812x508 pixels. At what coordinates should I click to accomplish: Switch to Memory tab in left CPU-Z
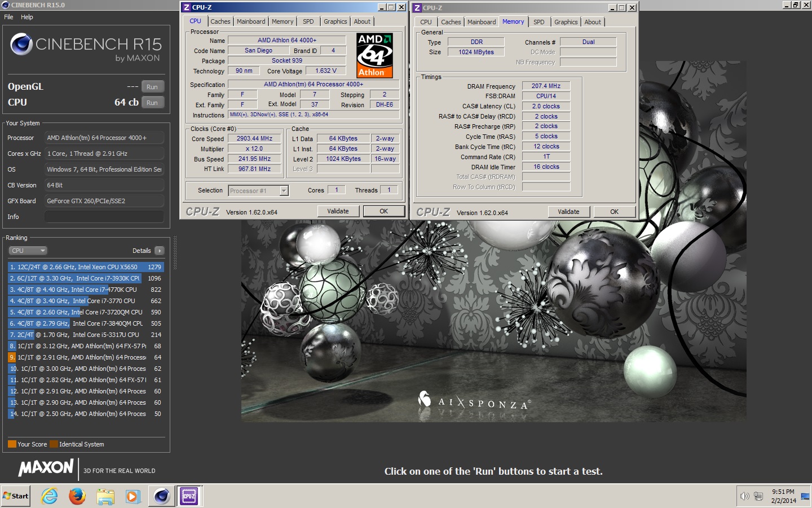[283, 21]
